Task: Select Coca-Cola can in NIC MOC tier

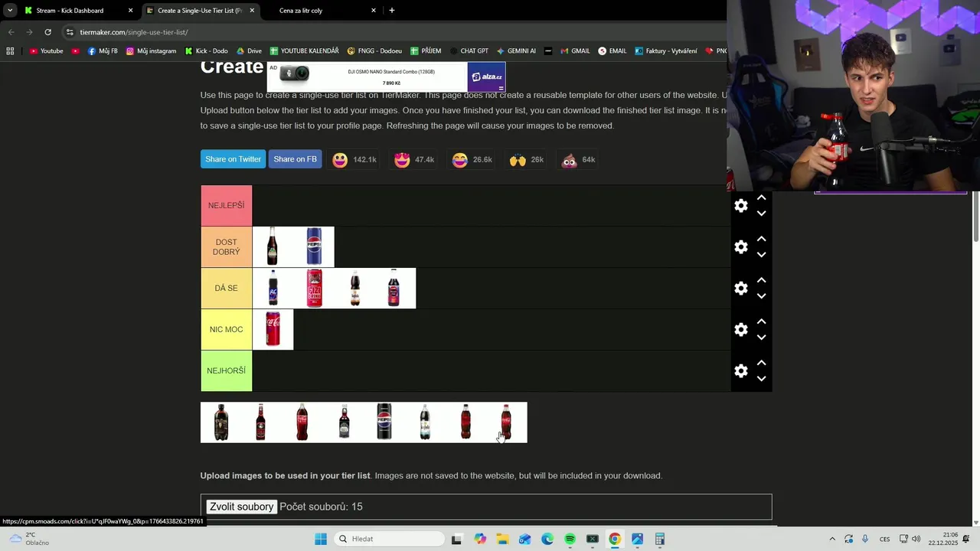Action: 273,330
